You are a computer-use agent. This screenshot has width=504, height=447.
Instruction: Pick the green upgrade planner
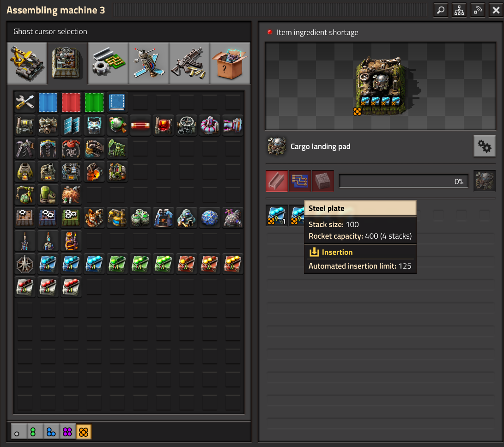(94, 102)
